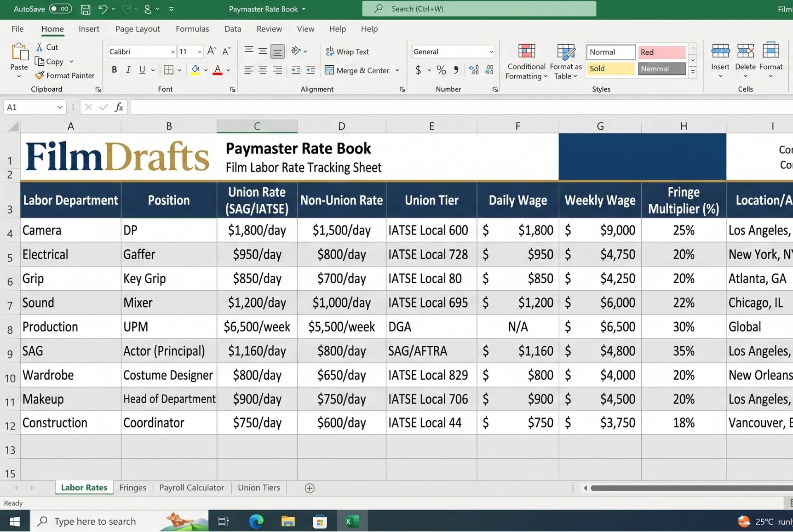Image resolution: width=793 pixels, height=532 pixels.
Task: Click the title bar search box
Action: pyautogui.click(x=479, y=9)
